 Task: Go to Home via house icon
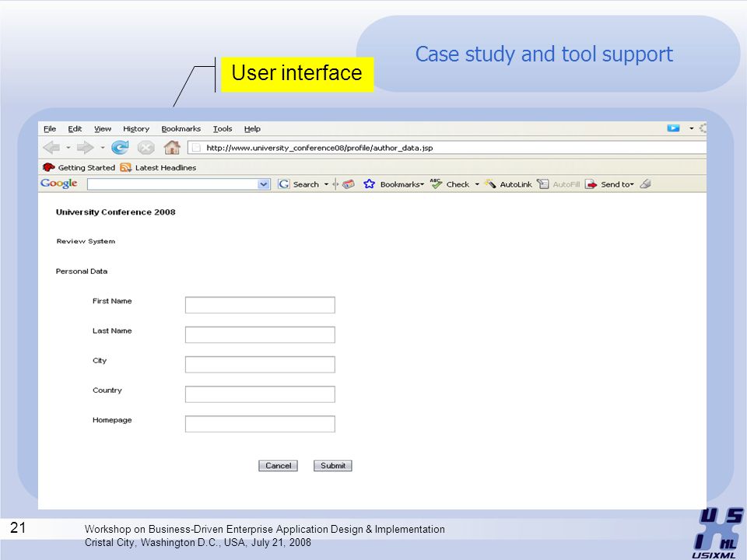[172, 148]
